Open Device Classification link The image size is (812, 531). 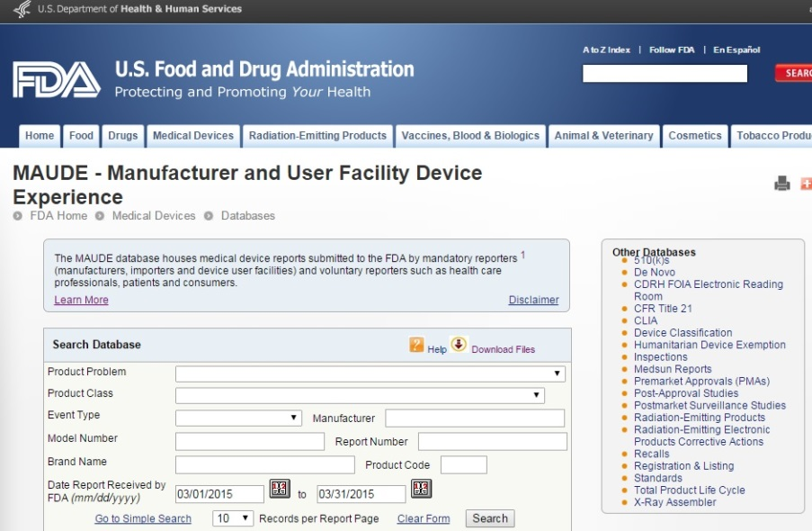(x=683, y=333)
